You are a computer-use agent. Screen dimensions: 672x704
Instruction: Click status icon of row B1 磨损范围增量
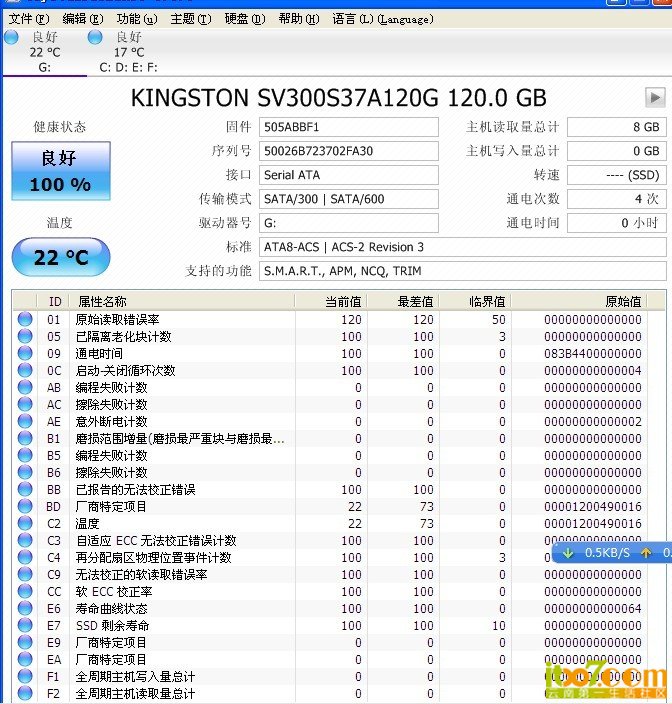coord(25,438)
